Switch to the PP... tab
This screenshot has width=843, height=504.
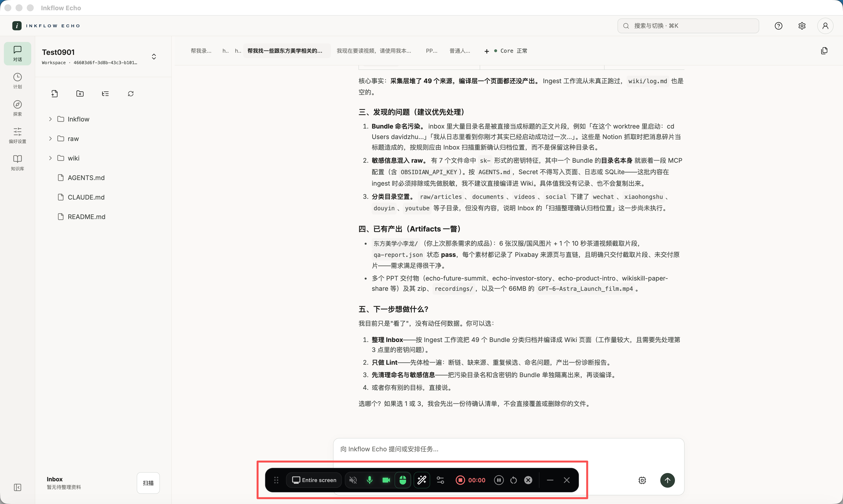pyautogui.click(x=432, y=51)
